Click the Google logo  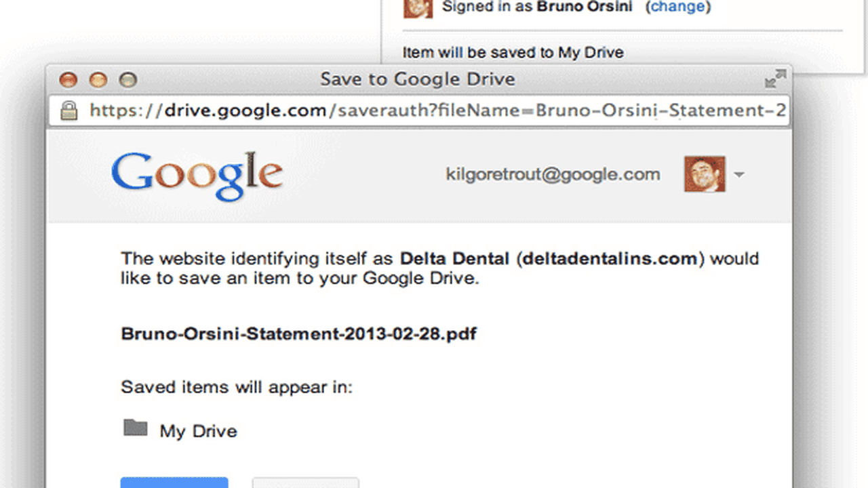point(197,176)
